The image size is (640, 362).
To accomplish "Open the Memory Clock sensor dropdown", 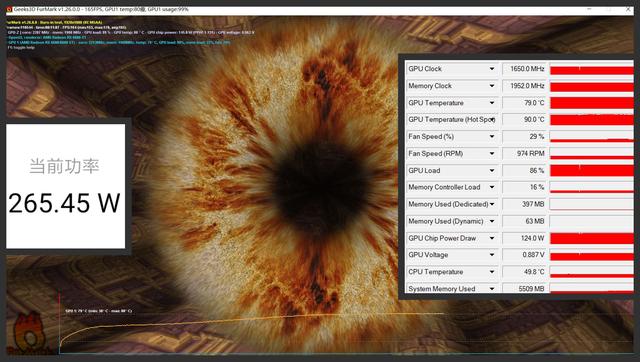I will click(x=492, y=86).
